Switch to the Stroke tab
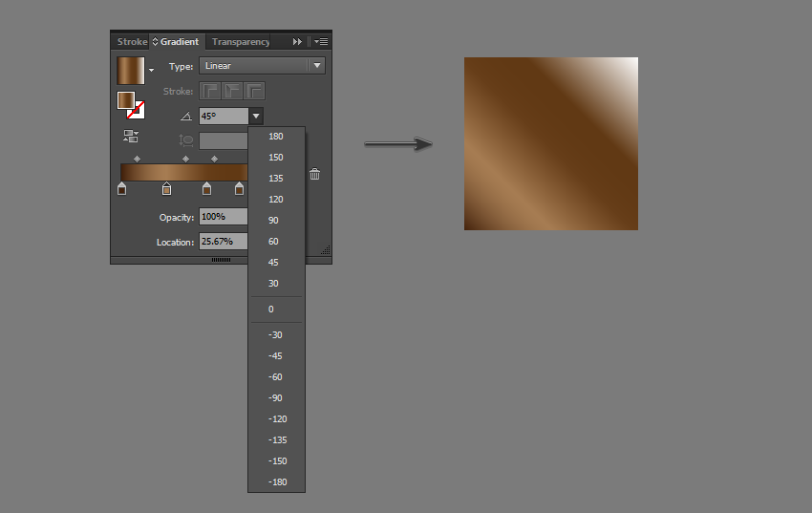This screenshot has height=513, width=812. [132, 42]
